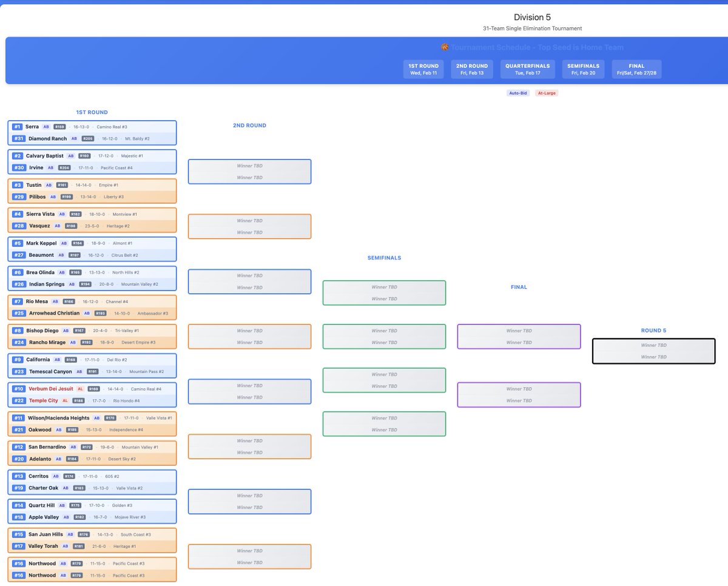This screenshot has width=728, height=586.
Task: Click the 2ND ROUND column heading
Action: tap(249, 126)
